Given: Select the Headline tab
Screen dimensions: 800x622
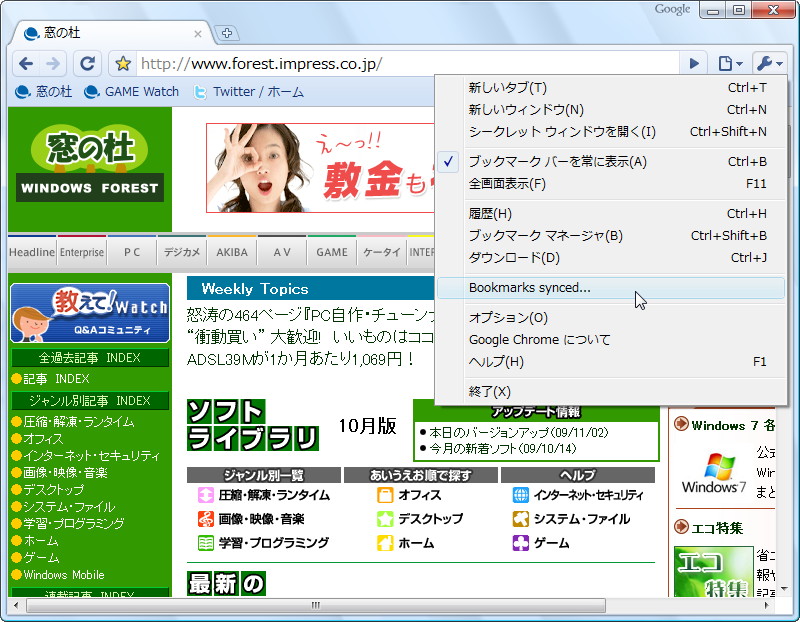Looking at the screenshot, I should click(x=30, y=253).
